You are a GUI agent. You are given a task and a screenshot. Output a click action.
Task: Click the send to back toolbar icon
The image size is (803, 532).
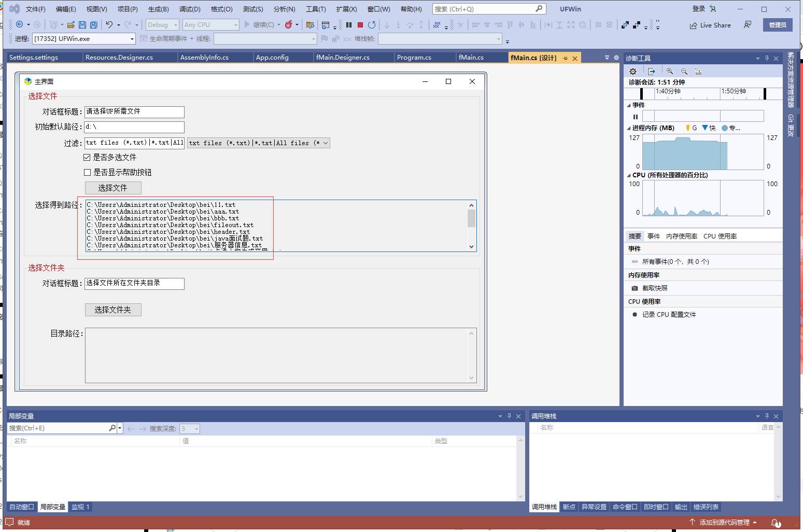(637, 24)
